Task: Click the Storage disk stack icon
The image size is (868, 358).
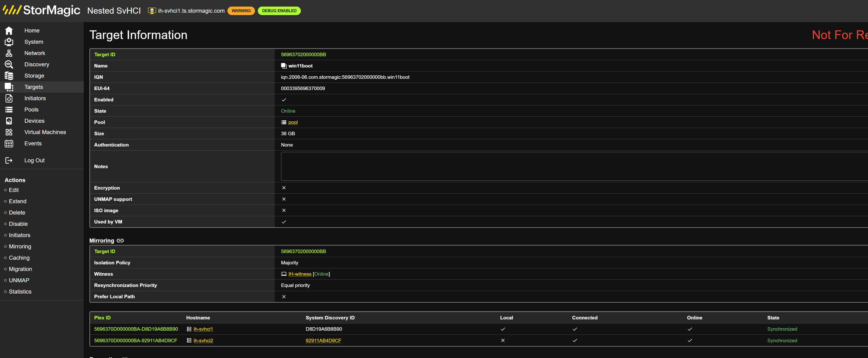Action: [9, 76]
